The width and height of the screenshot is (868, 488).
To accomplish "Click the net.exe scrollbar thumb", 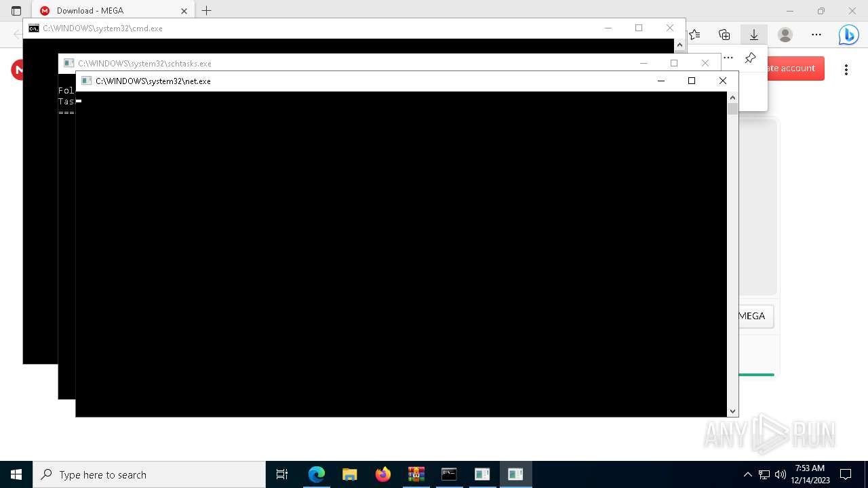I will coord(732,109).
